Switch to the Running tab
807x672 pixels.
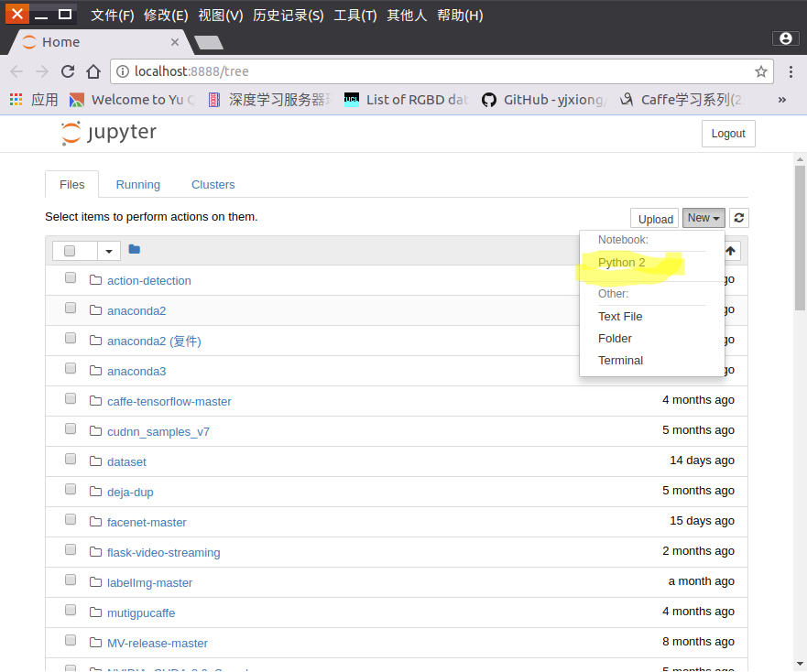pyautogui.click(x=138, y=185)
